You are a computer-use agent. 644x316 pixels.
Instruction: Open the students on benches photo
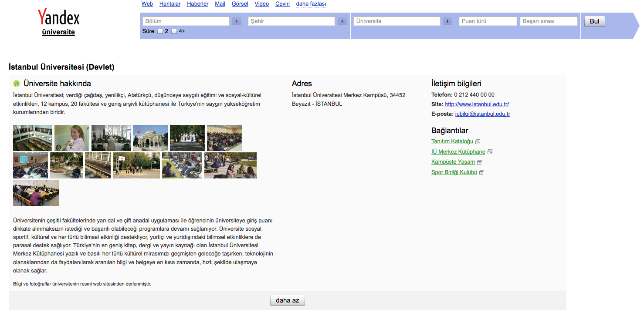(182, 165)
